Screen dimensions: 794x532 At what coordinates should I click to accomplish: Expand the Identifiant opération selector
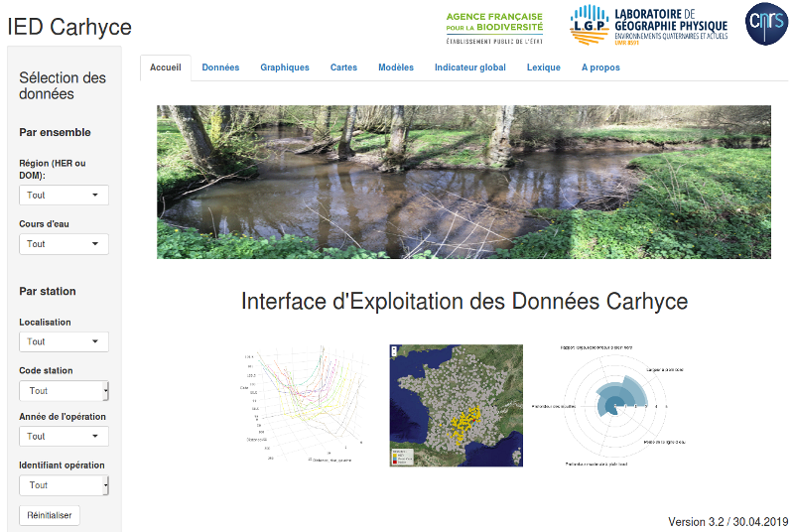pos(64,485)
